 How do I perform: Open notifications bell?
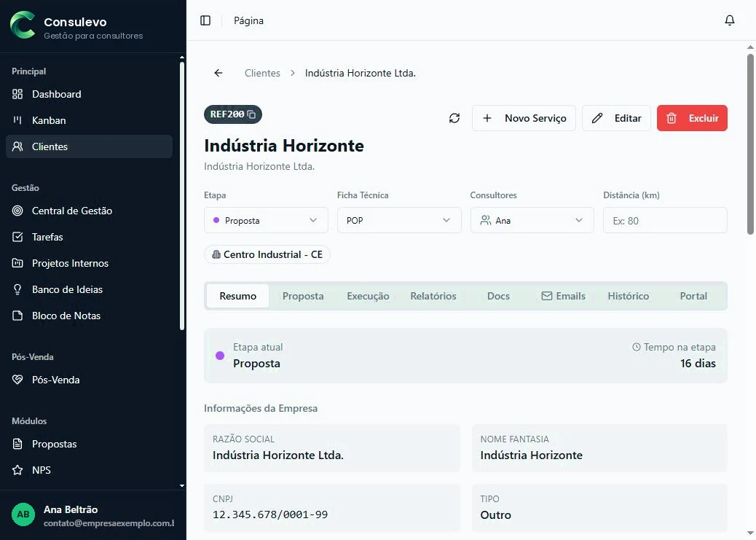(730, 20)
